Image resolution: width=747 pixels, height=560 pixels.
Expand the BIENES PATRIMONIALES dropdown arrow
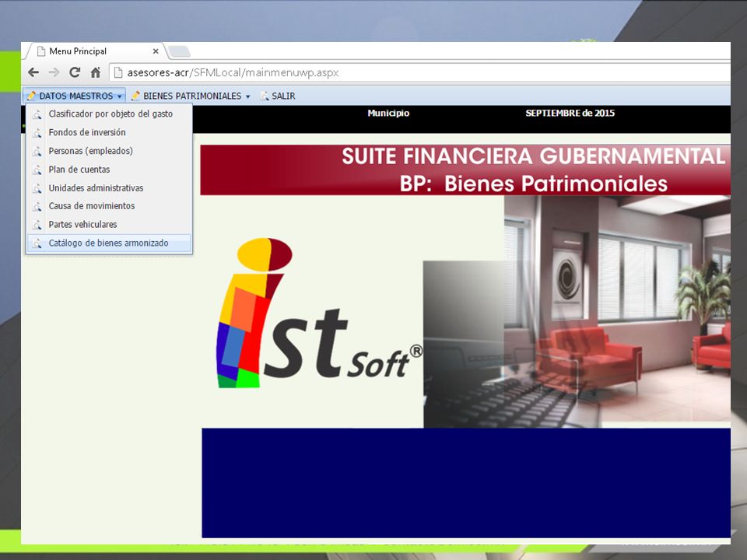[x=247, y=96]
